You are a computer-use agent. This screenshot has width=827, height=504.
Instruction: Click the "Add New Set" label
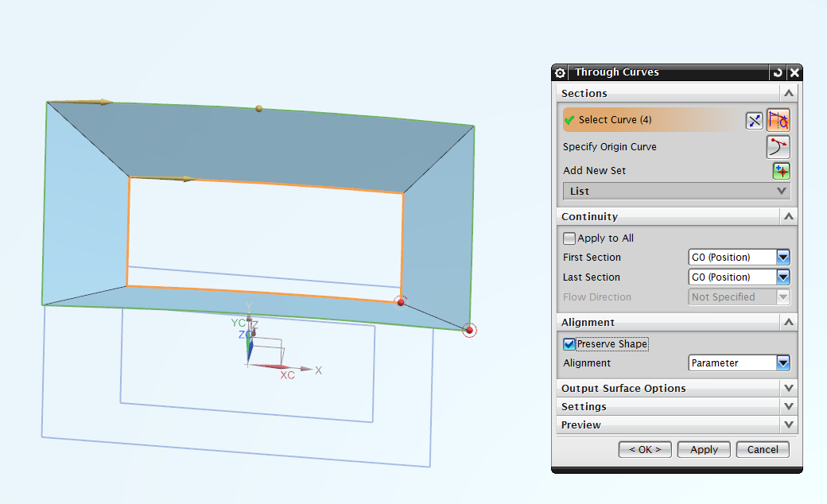pyautogui.click(x=595, y=171)
